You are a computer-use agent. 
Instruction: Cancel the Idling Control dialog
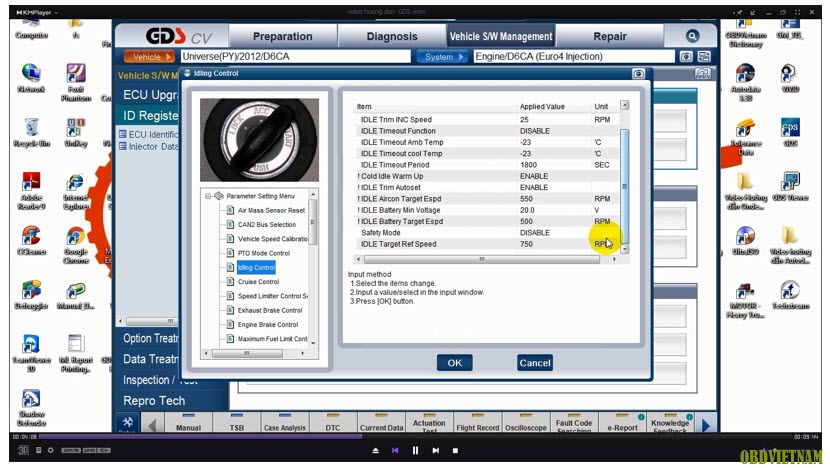[535, 363]
